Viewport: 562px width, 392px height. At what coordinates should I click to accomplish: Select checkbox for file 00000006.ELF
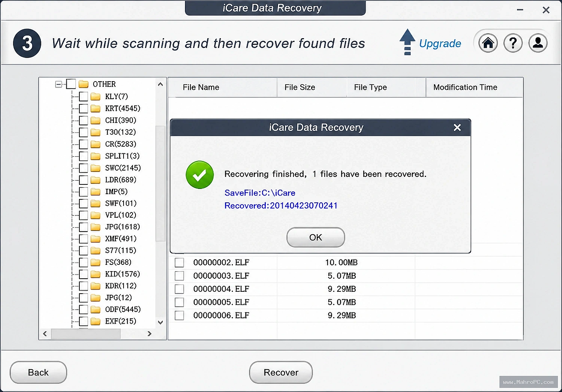(179, 316)
